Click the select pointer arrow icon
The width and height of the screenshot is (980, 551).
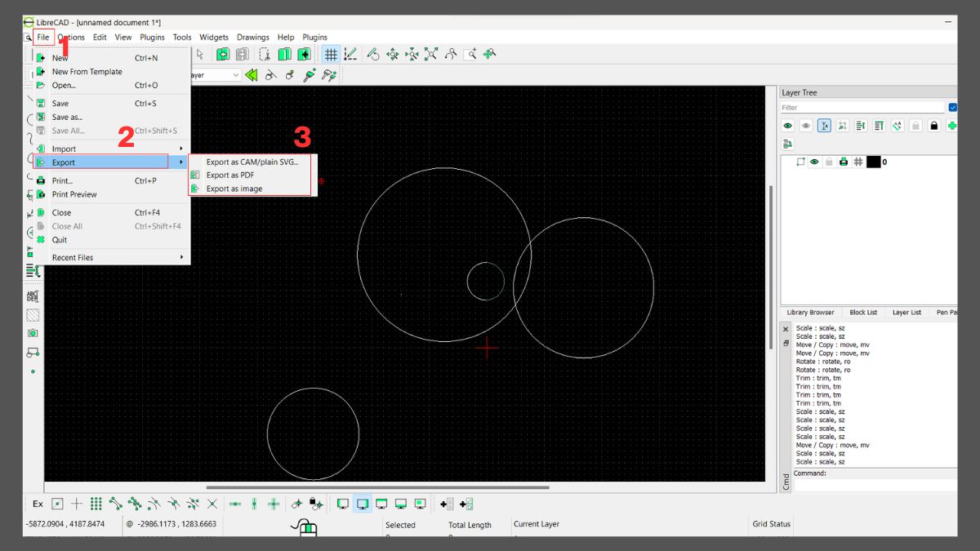click(200, 54)
